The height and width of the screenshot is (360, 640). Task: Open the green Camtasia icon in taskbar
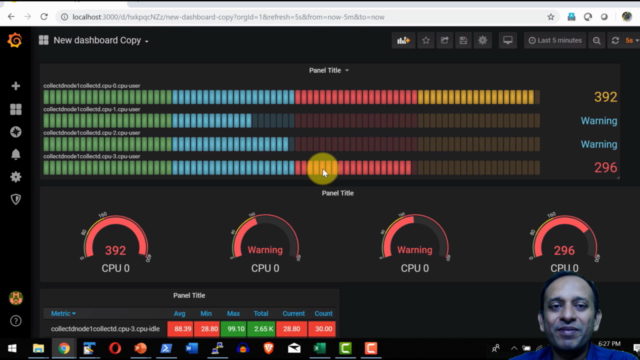345,348
